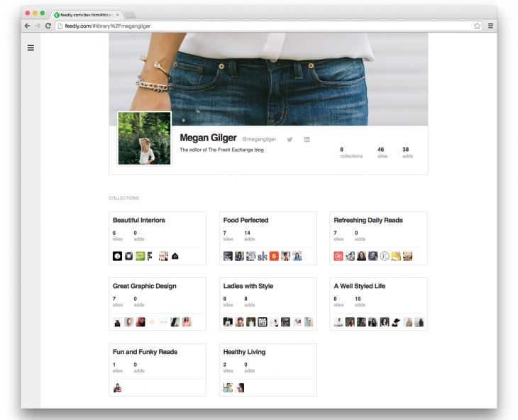Go back using the browser back arrow
The width and height of the screenshot is (518, 420).
[28, 26]
